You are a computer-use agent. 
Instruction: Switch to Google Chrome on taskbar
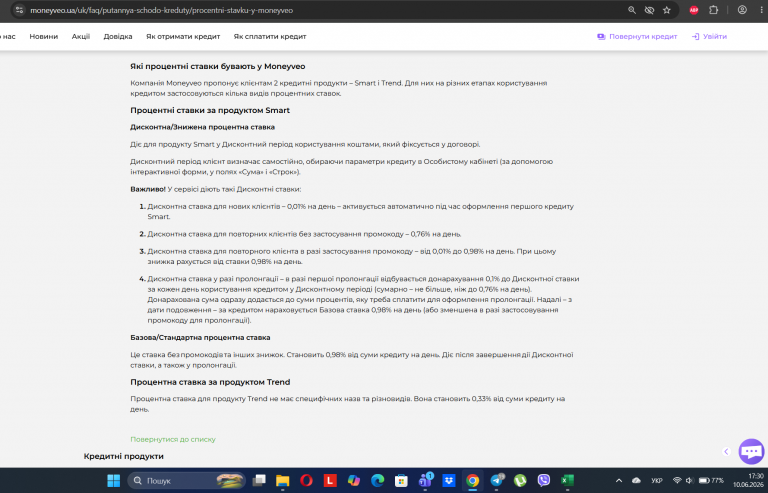pyautogui.click(x=473, y=481)
